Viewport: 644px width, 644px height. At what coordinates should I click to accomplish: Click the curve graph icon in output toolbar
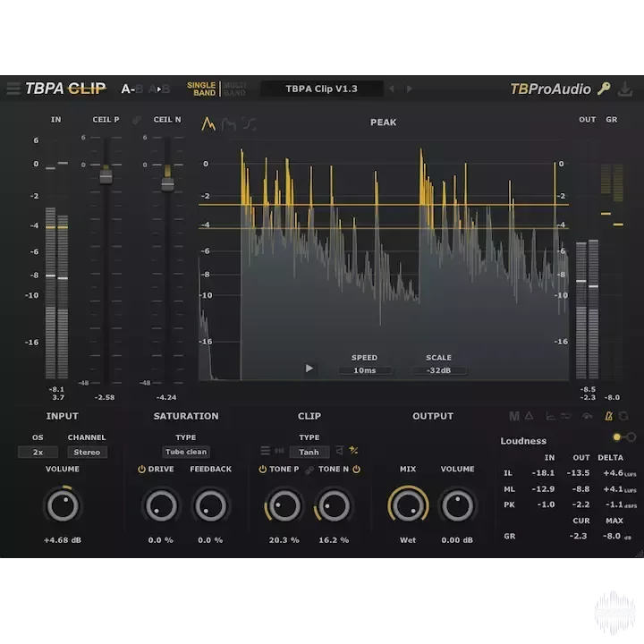pyautogui.click(x=550, y=416)
